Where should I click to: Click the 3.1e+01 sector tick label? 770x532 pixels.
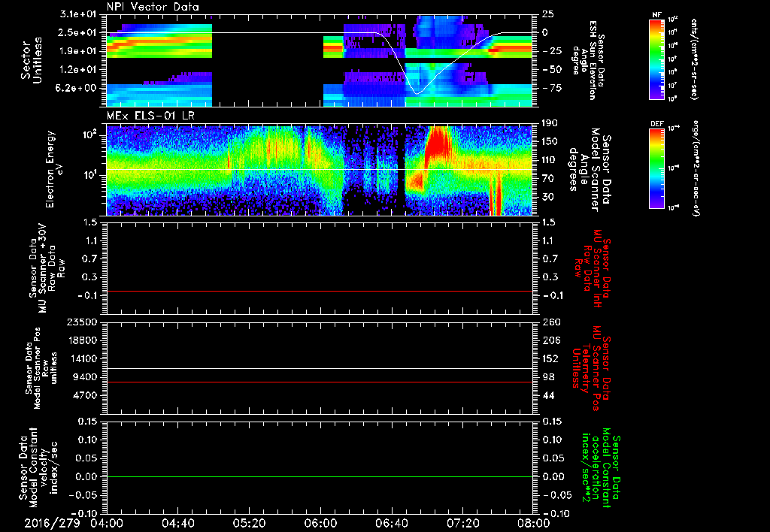click(x=78, y=14)
